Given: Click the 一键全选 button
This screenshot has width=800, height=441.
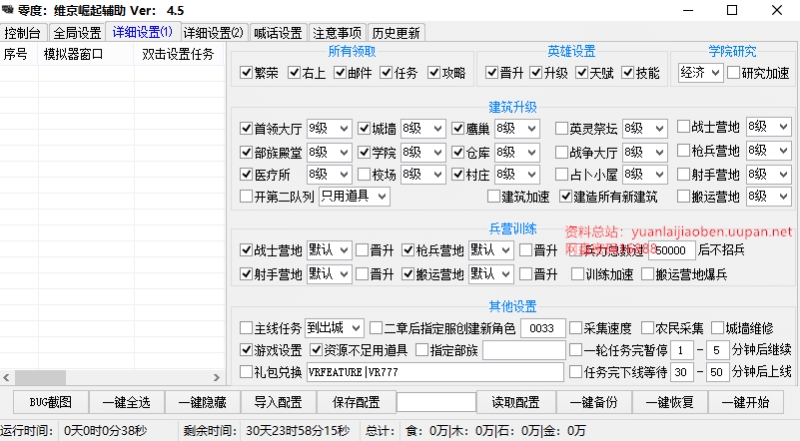Looking at the screenshot, I should click(x=127, y=402).
